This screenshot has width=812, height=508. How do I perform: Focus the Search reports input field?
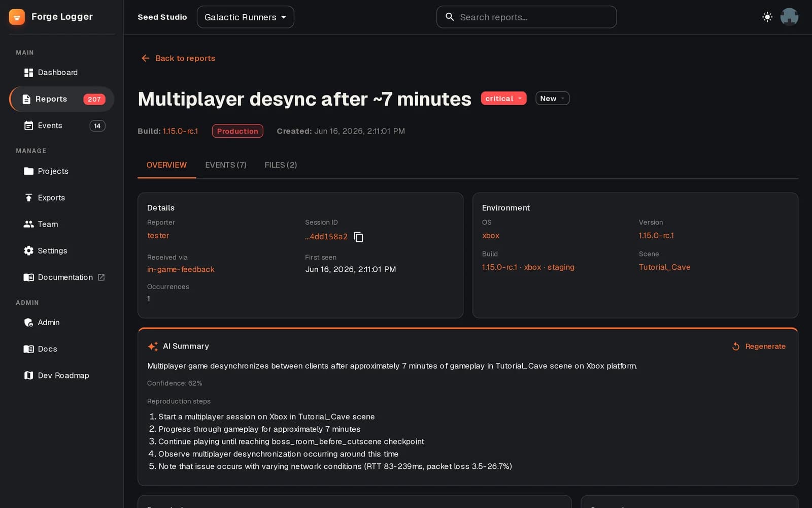[x=526, y=17]
